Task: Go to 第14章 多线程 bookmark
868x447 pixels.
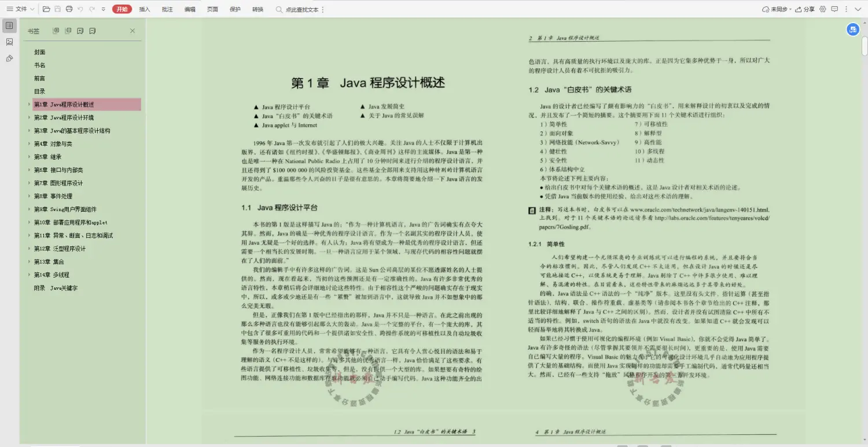Action: 52,275
